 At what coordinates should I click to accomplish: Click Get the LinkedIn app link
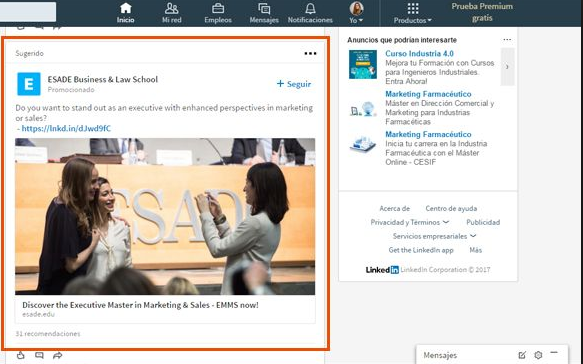point(421,250)
